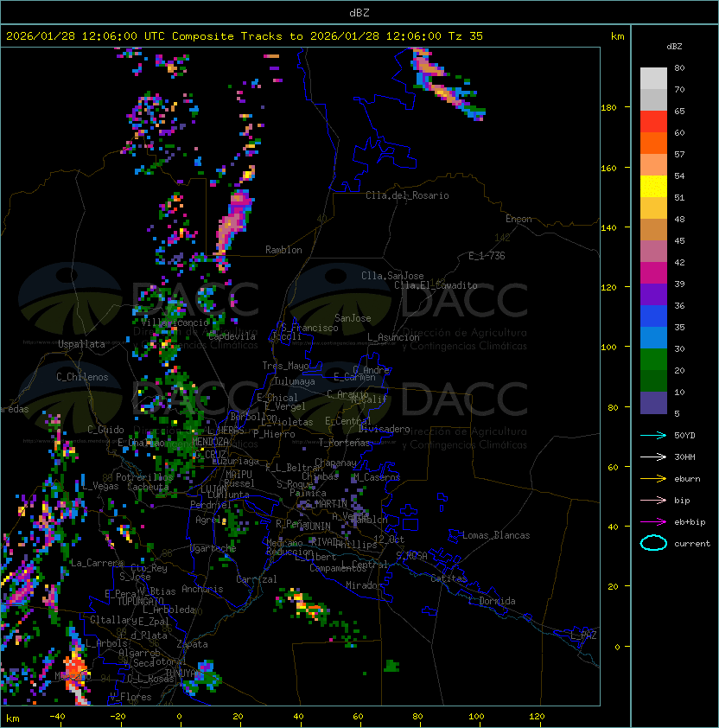Click the 'Zapata' map label

point(192,644)
